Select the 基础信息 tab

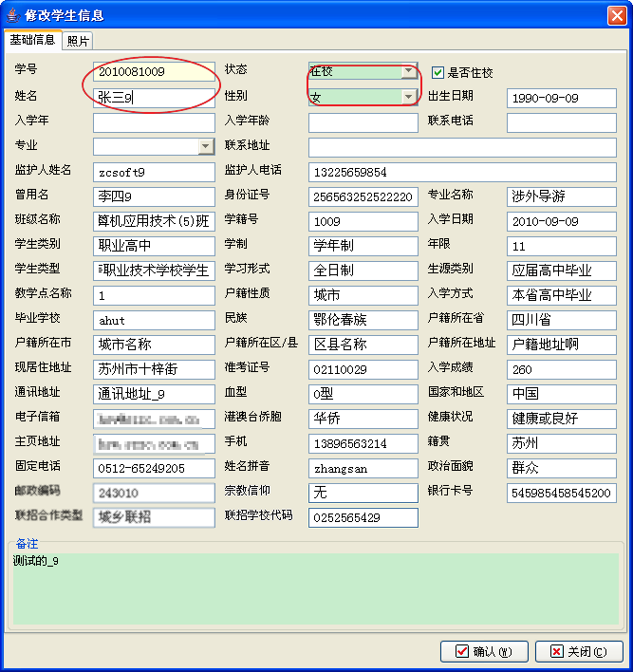(33, 40)
